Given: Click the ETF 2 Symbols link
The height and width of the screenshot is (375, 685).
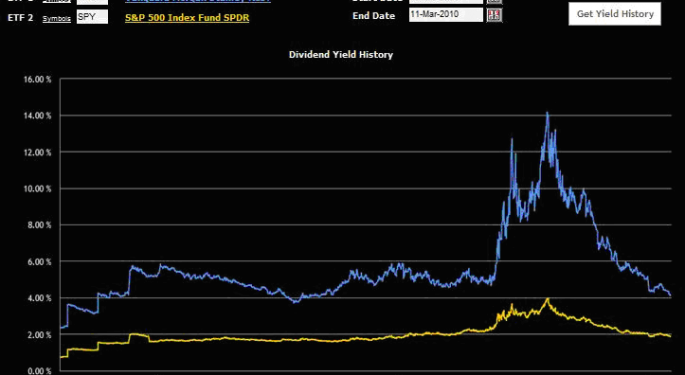Looking at the screenshot, I should tap(56, 19).
